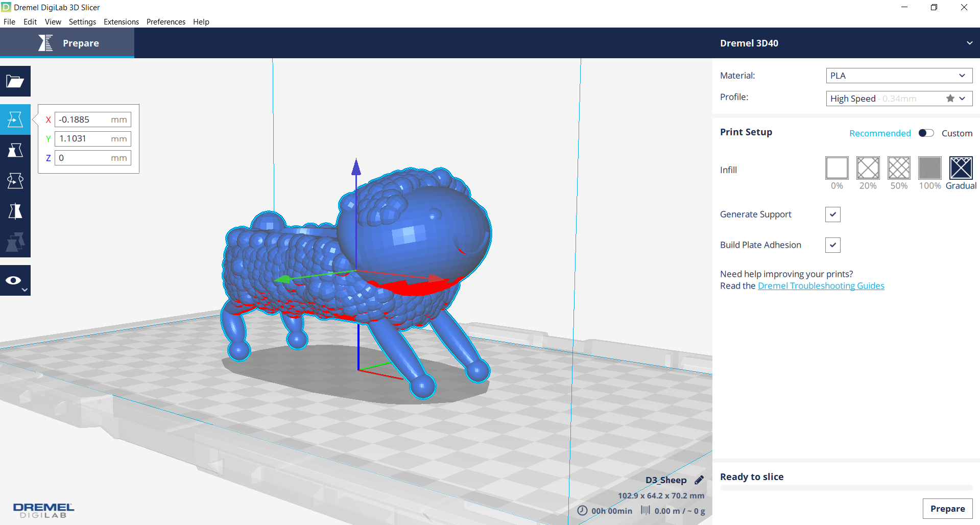Click the '00h 00min' print time text
The image size is (980, 525).
click(612, 511)
